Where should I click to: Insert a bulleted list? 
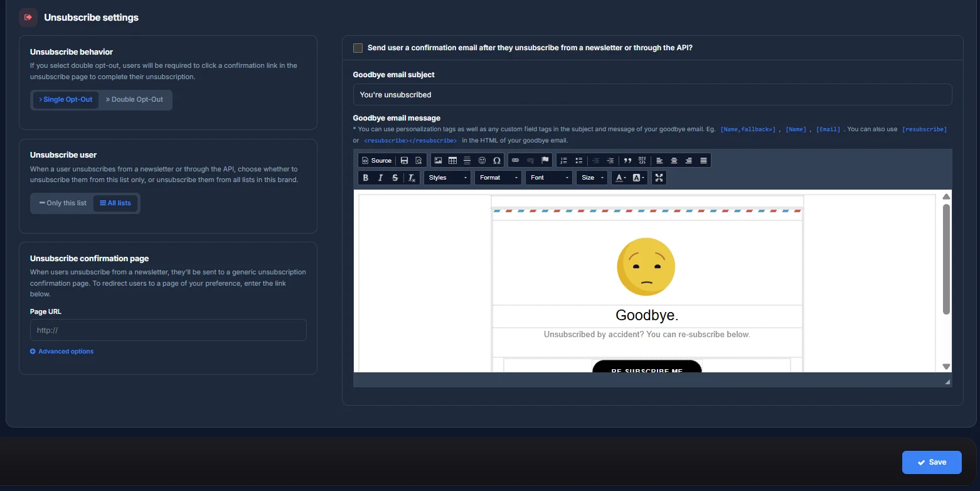point(578,161)
